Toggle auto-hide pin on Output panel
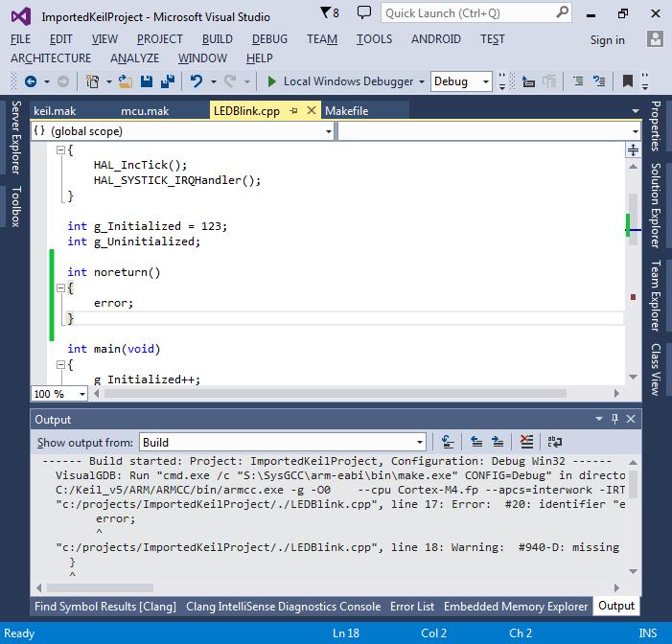The image size is (672, 644). [614, 420]
